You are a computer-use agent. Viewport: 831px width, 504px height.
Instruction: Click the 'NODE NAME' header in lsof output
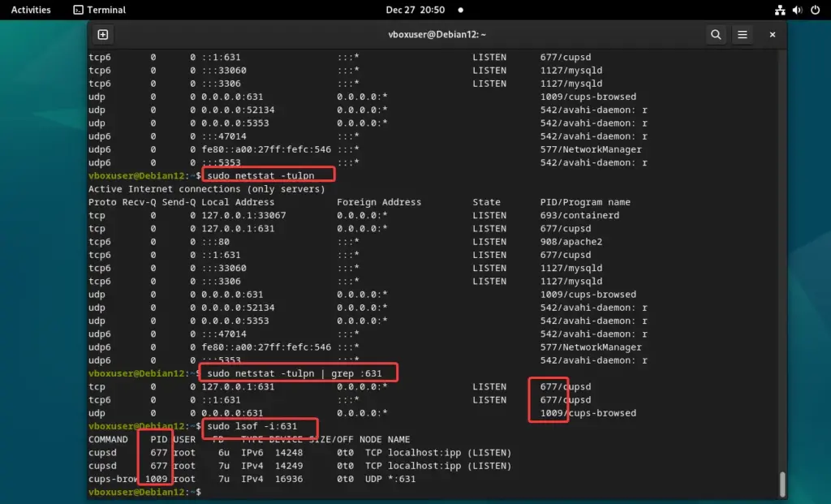384,439
